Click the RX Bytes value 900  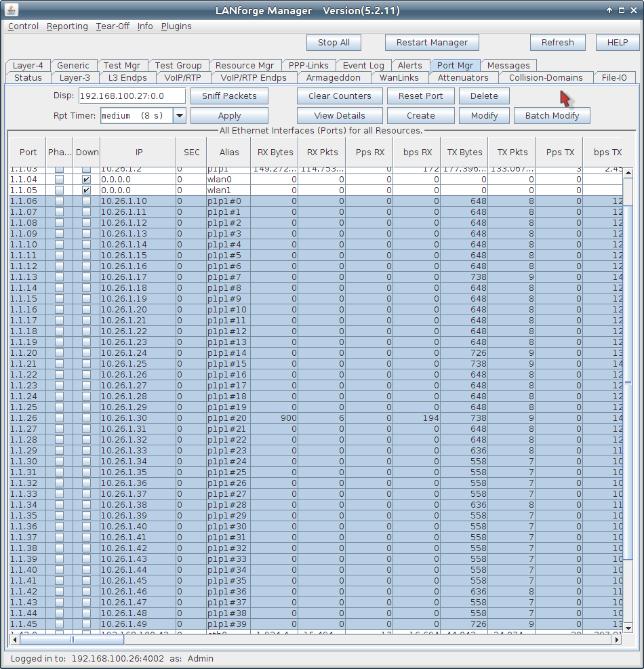[275, 418]
